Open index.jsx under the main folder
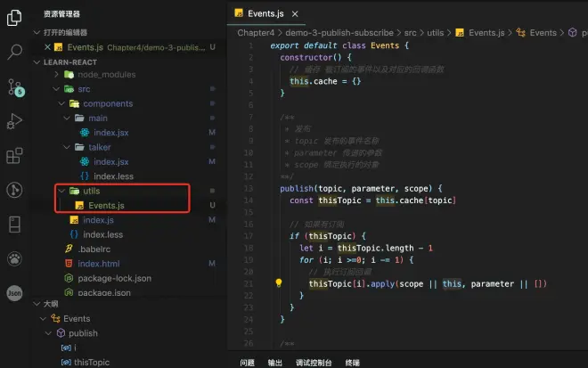The height and width of the screenshot is (368, 588). 110,133
